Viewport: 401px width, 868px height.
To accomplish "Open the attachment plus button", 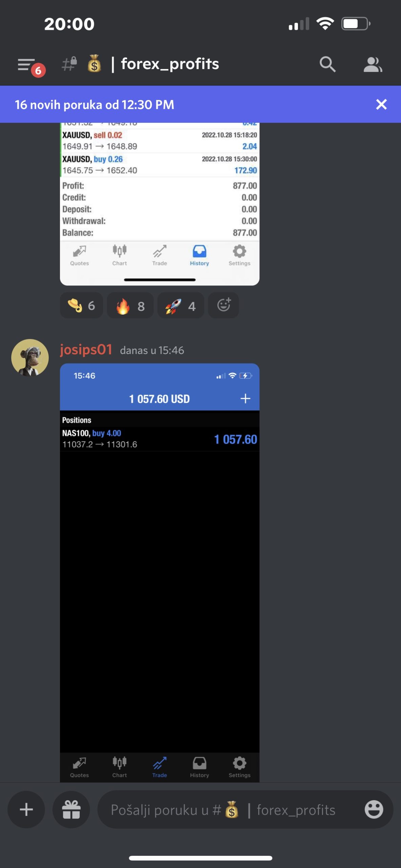I will (x=26, y=810).
